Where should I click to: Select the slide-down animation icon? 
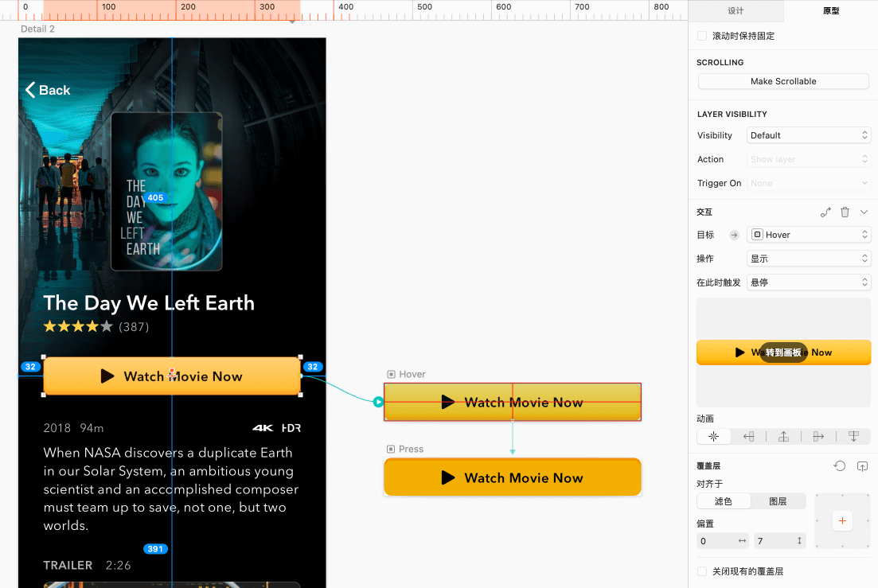(853, 436)
